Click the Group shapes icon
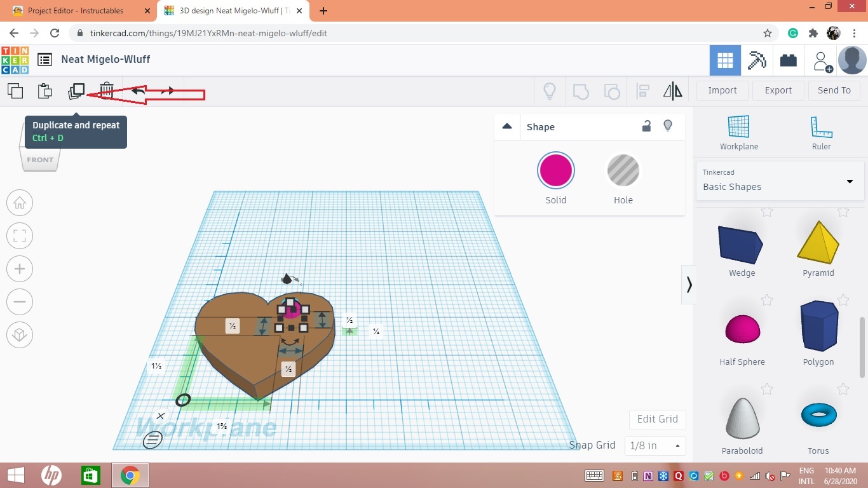 pyautogui.click(x=581, y=91)
